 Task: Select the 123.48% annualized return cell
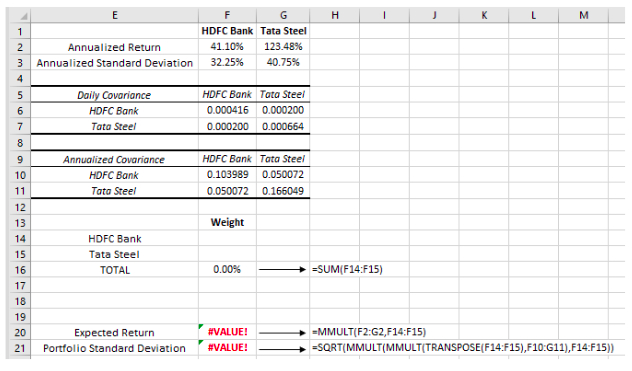click(283, 47)
